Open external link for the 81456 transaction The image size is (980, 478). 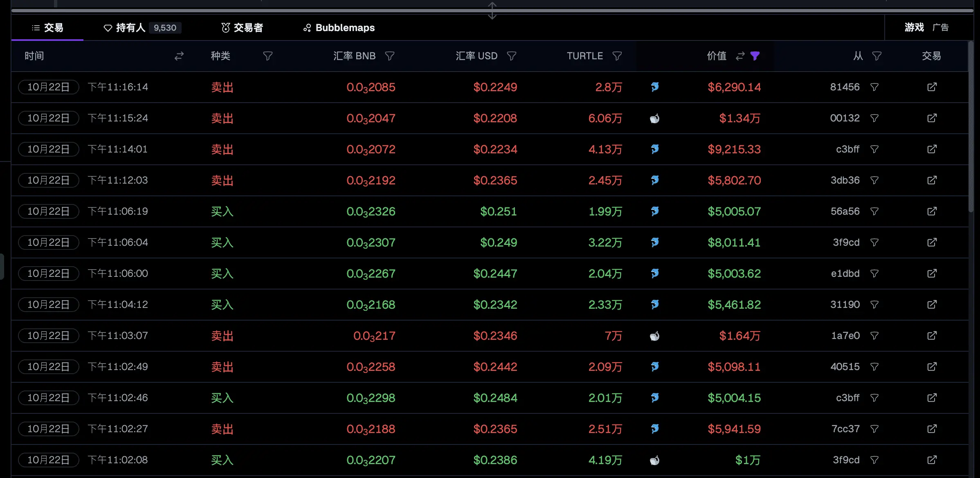click(x=932, y=87)
